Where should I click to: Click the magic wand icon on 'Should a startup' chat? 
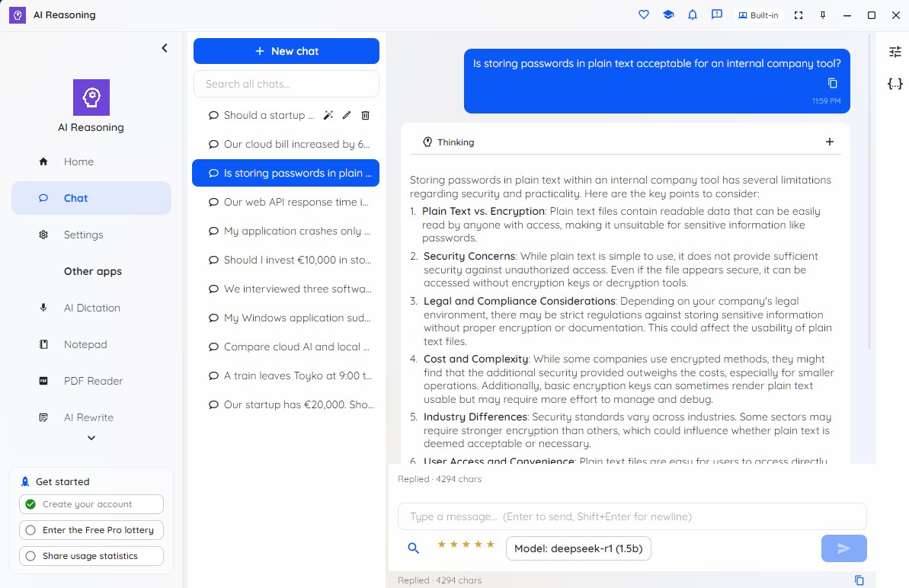[x=328, y=115]
